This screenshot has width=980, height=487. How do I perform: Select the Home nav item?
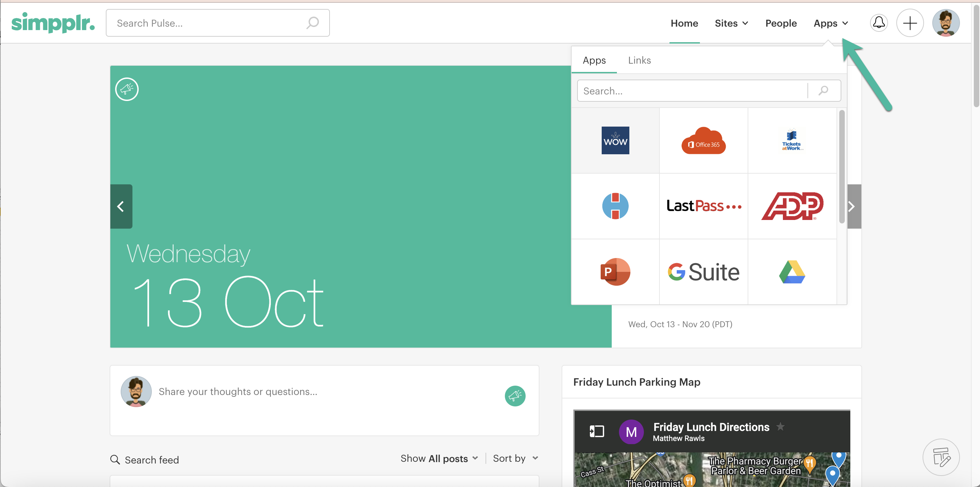(x=684, y=23)
